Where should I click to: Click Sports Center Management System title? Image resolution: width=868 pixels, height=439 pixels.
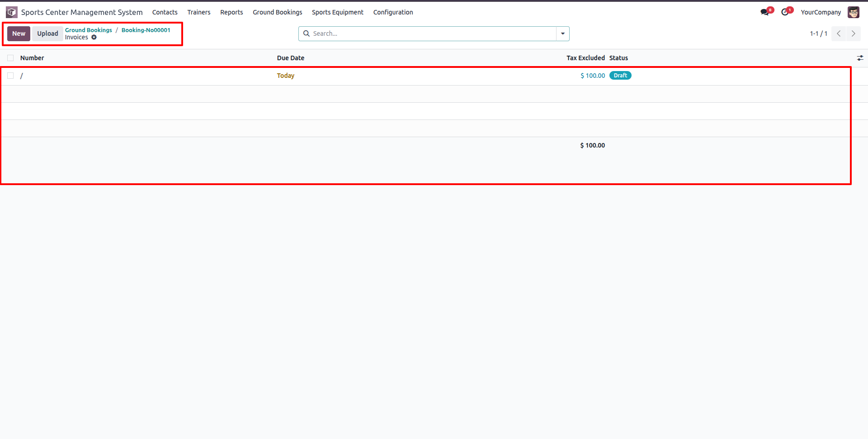tap(82, 12)
